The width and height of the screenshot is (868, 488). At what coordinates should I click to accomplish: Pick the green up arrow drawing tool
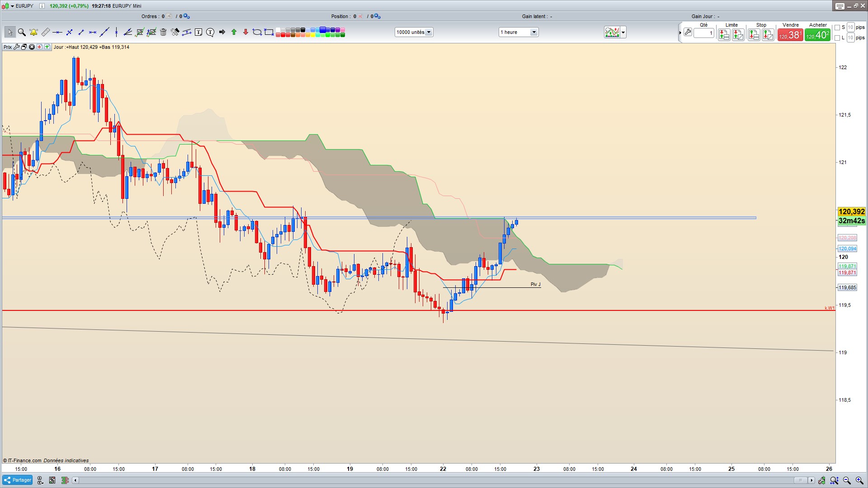point(234,32)
